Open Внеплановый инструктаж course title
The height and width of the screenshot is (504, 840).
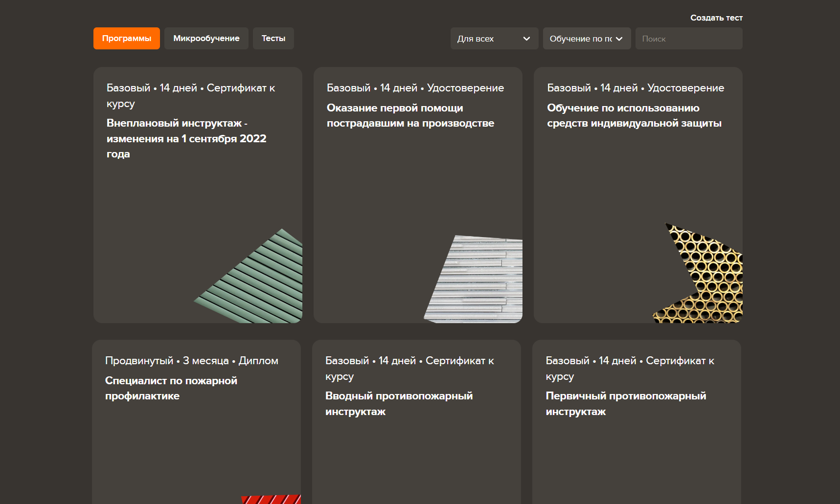pos(186,138)
